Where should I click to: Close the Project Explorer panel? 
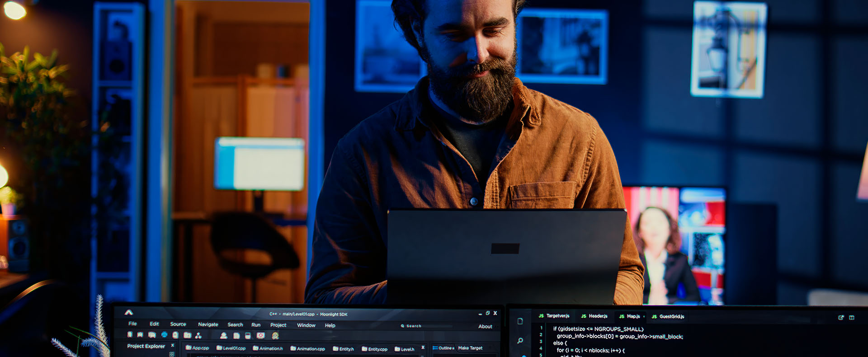coord(172,345)
